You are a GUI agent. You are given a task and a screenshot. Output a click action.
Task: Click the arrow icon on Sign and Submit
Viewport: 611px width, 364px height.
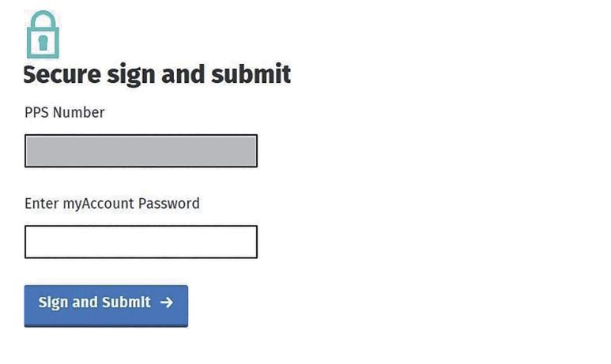pos(166,302)
